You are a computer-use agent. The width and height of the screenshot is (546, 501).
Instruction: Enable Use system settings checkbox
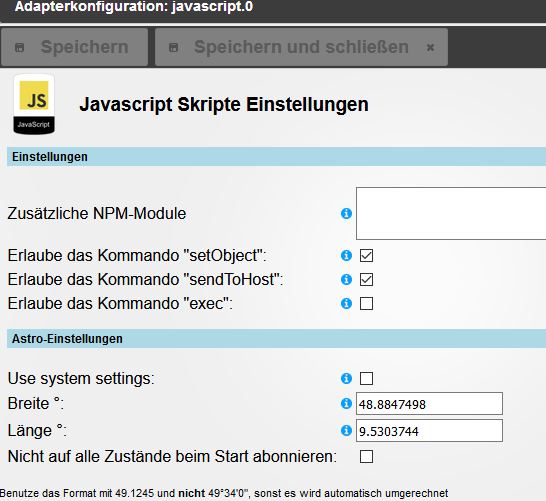pyautogui.click(x=366, y=378)
